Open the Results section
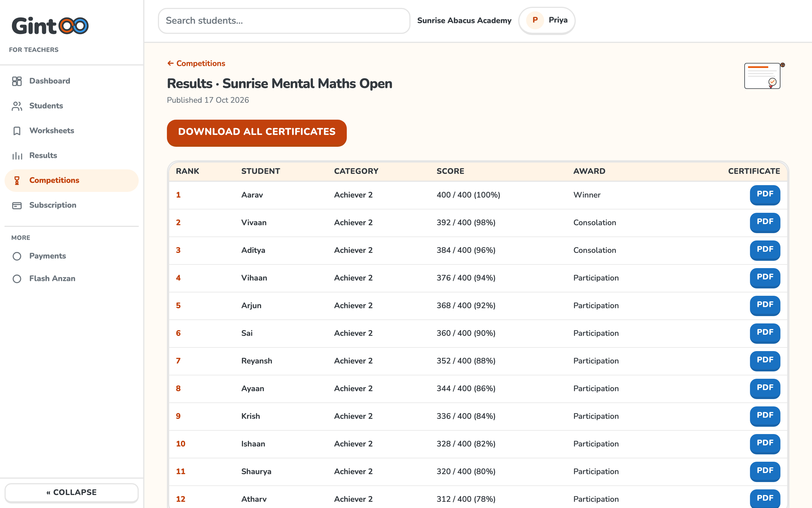812x508 pixels. pyautogui.click(x=71, y=156)
